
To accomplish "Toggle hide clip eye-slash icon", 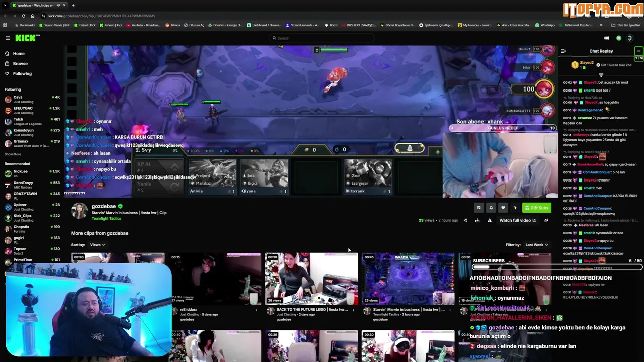I will pos(546,220).
